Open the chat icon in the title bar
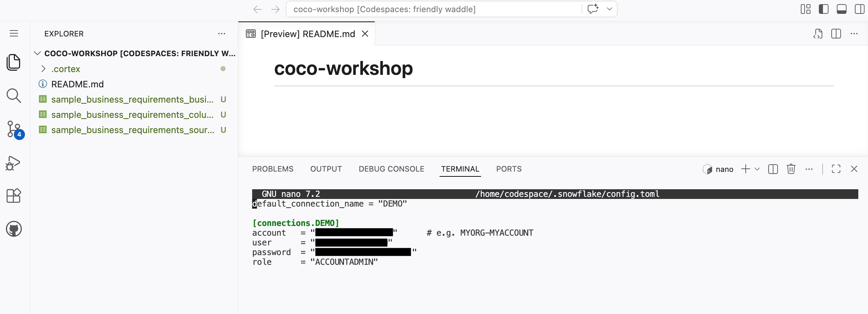 tap(593, 9)
